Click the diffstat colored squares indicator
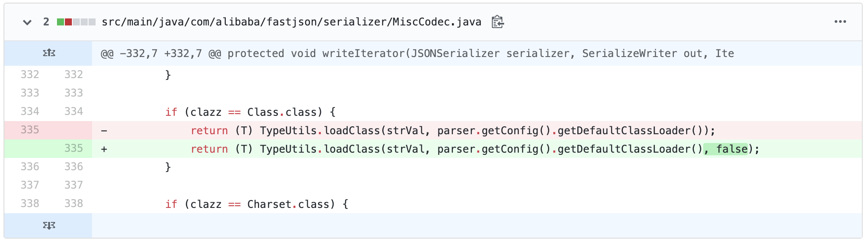 [76, 22]
